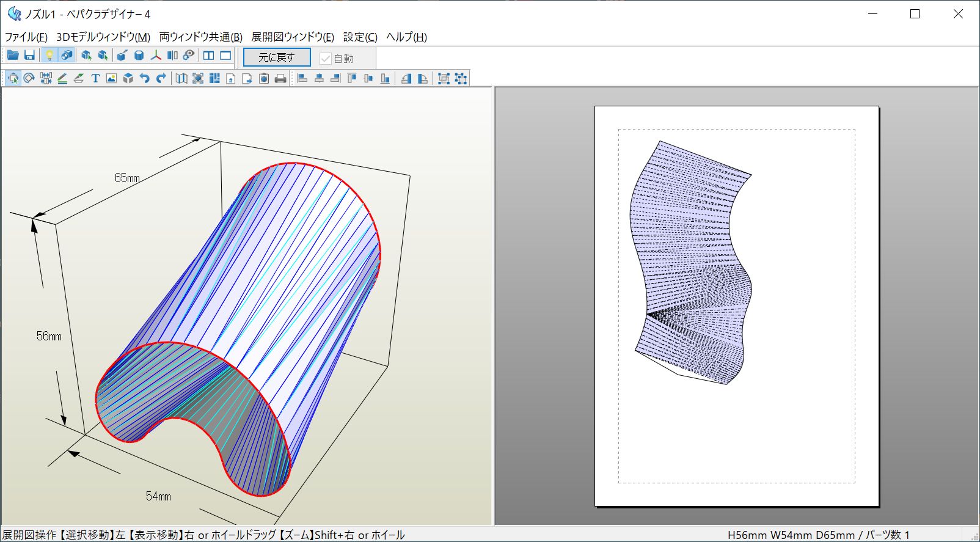Click the unfolded pattern piece on the page
Viewport: 980px width, 542px height.
684,244
